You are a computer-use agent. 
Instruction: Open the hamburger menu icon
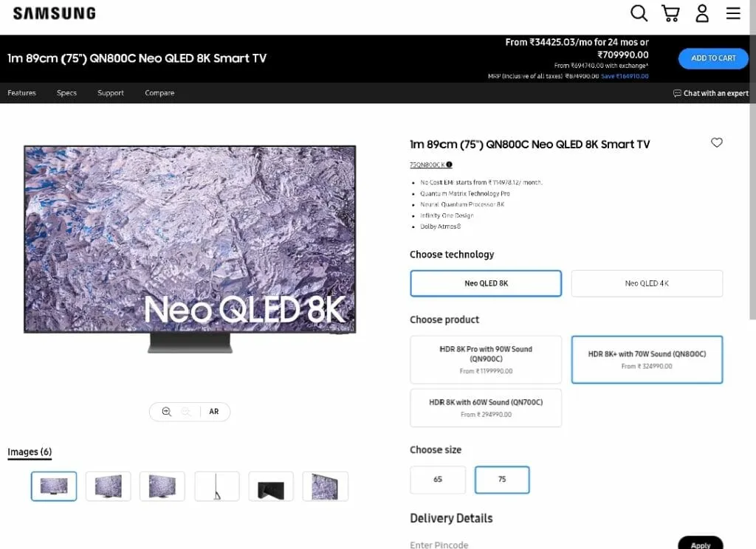click(733, 13)
